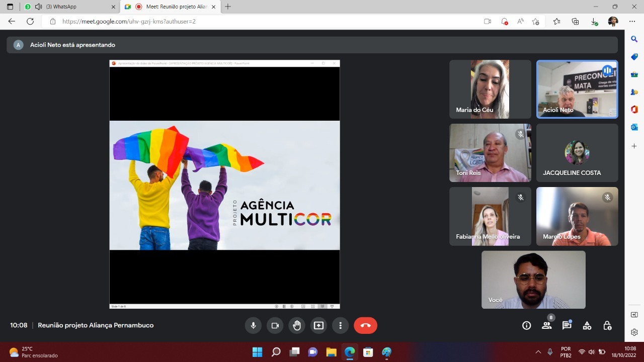Screen dimensions: 644x362
Task: Open the Windows Start menu
Action: (258, 352)
